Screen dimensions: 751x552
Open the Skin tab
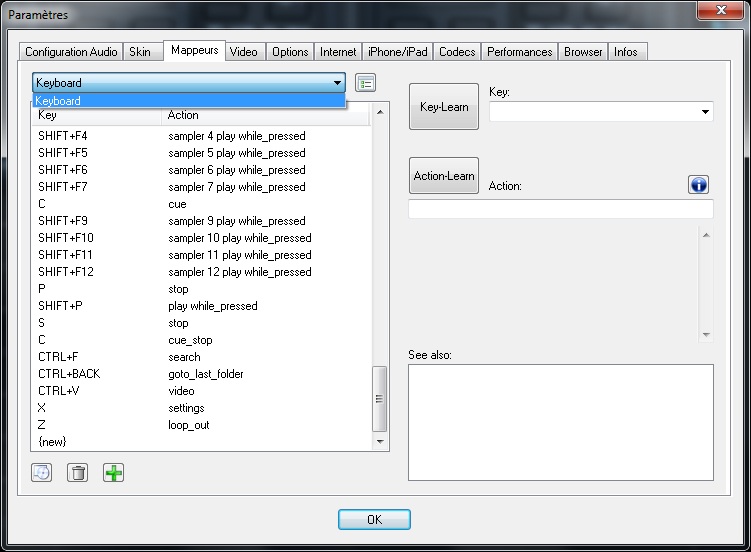tap(140, 52)
